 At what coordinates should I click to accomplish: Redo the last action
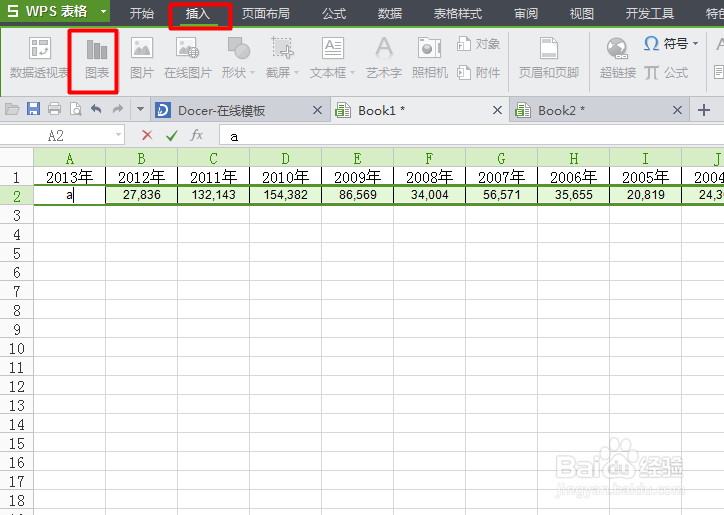(x=118, y=109)
